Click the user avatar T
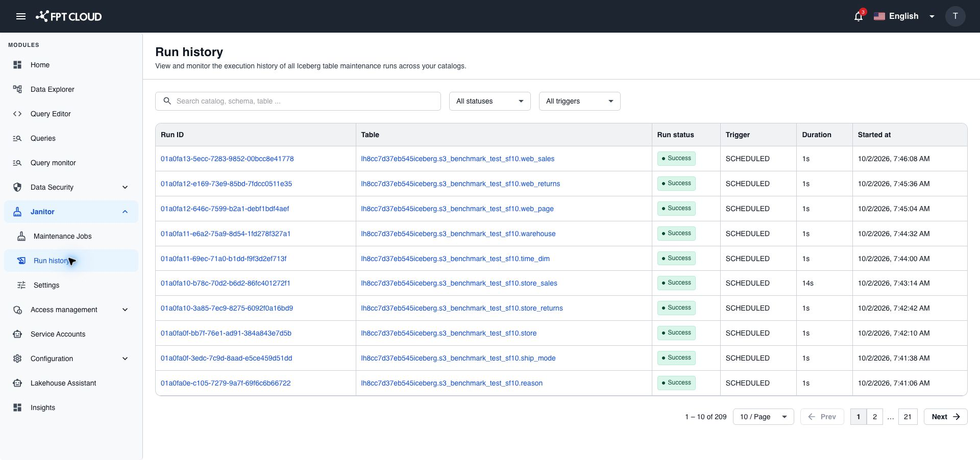 (955, 16)
